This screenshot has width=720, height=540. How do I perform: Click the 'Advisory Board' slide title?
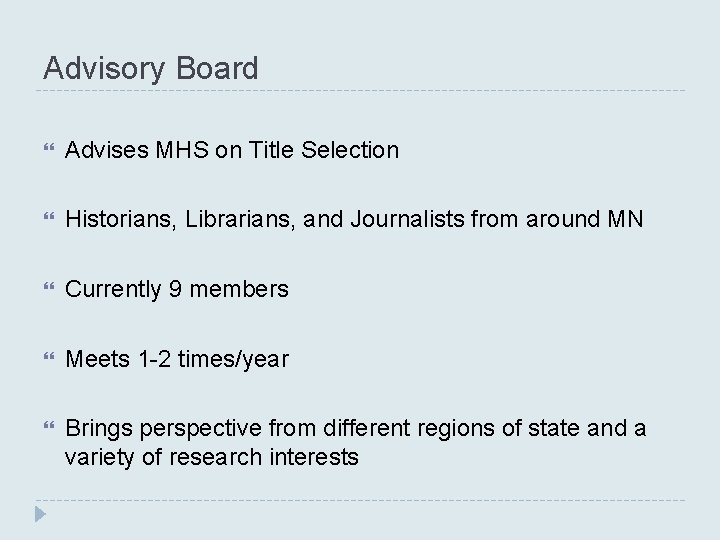click(x=150, y=68)
